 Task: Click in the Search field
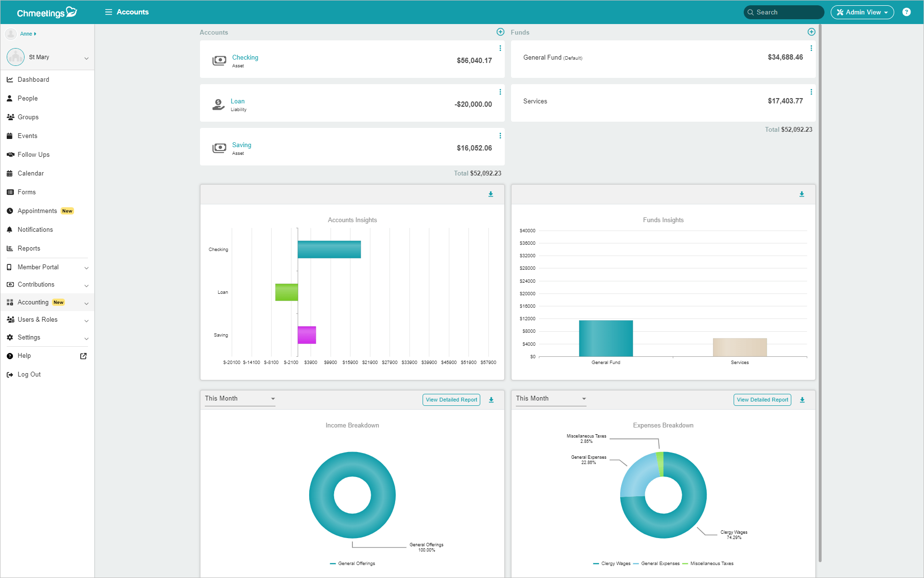pyautogui.click(x=784, y=12)
